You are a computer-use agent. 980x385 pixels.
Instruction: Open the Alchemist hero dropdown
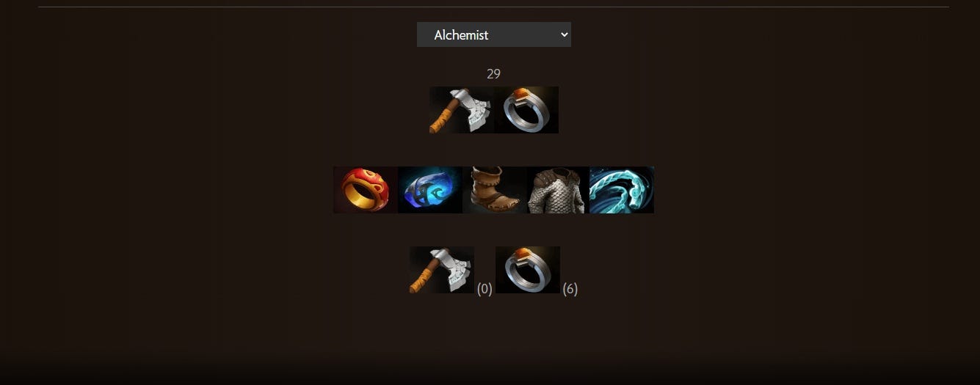[494, 34]
